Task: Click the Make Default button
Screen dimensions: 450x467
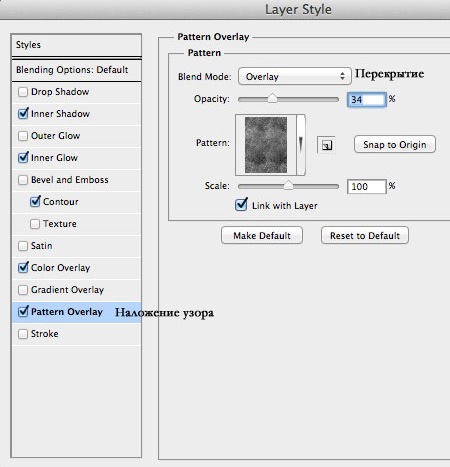Action: [262, 236]
